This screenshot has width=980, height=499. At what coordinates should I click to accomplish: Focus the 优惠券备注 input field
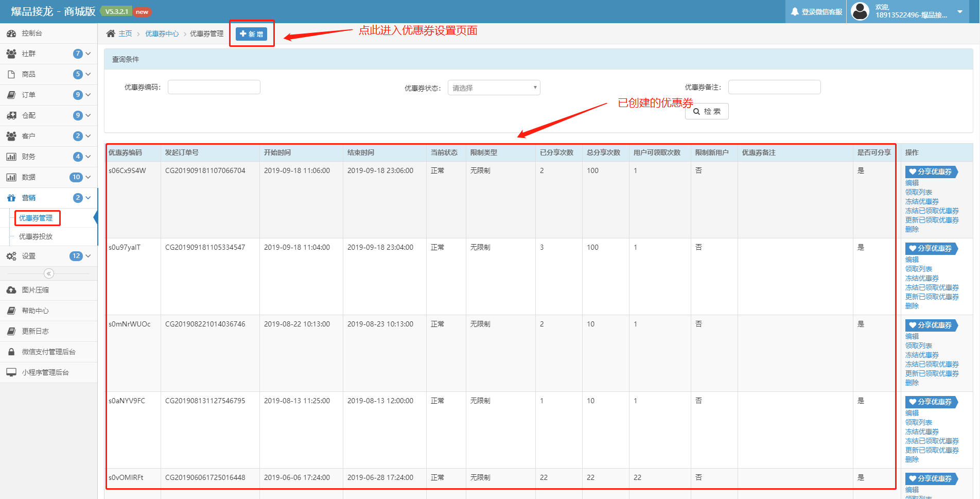point(774,87)
